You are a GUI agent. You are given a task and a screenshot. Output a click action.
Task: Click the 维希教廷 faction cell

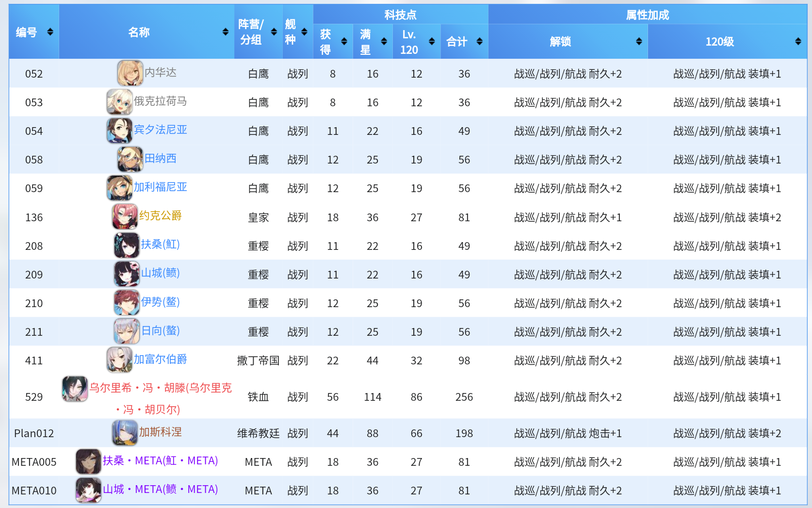[258, 433]
